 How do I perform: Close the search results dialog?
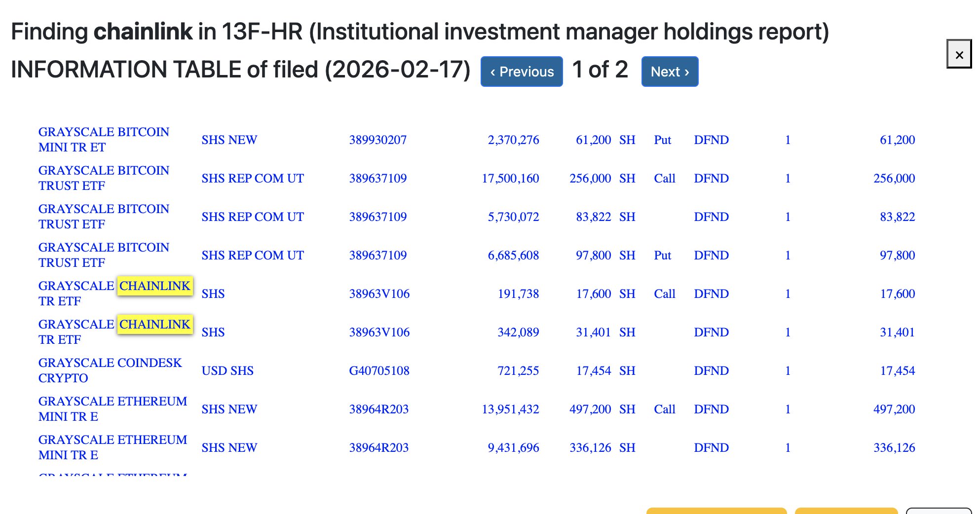[x=959, y=54]
